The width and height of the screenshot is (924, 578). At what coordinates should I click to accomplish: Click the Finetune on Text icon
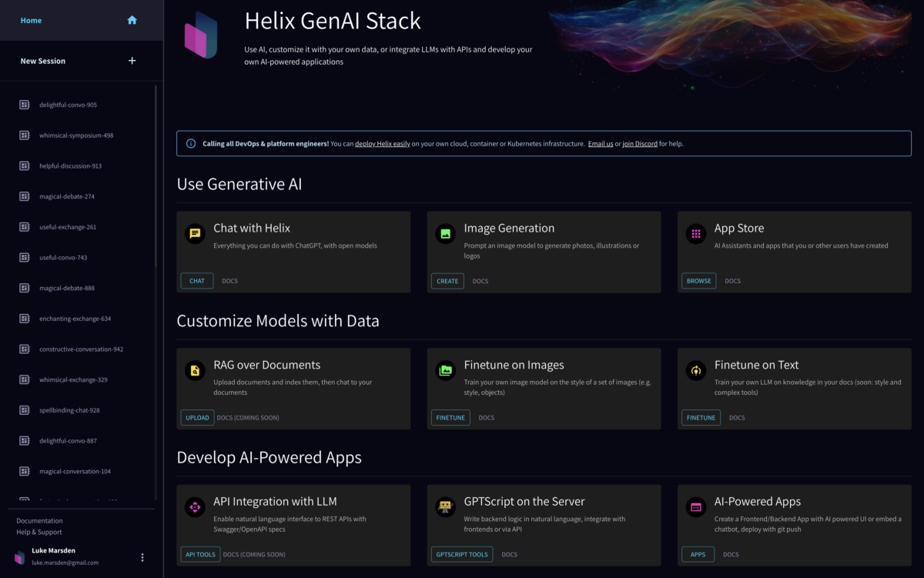coord(696,370)
